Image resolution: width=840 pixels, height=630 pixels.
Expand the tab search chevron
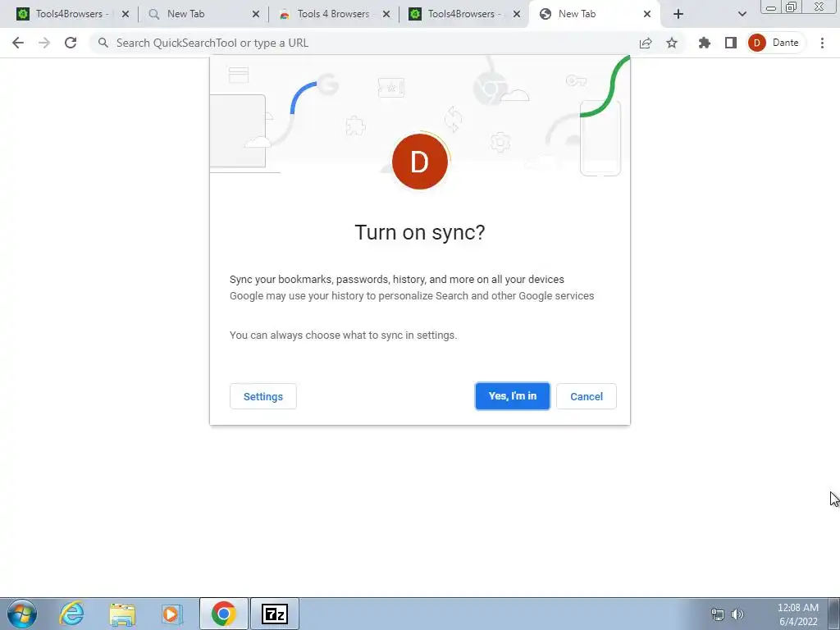click(x=742, y=15)
